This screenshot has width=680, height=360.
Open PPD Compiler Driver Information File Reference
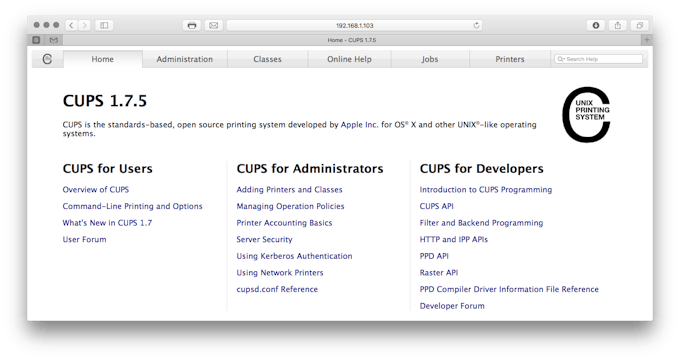(509, 289)
